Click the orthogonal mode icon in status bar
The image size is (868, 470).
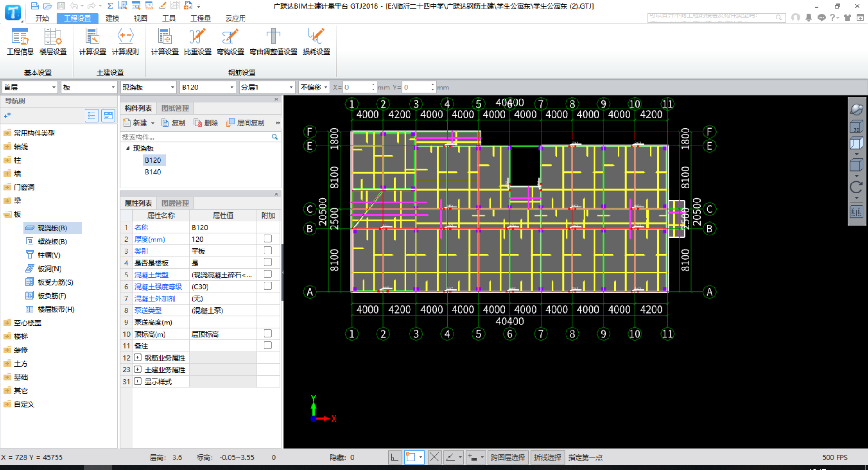pos(395,457)
